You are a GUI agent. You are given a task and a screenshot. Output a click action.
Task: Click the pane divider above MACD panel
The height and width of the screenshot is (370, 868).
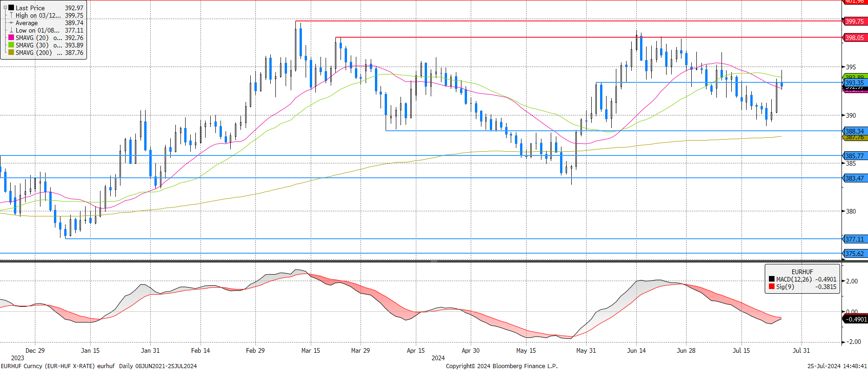pos(434,262)
